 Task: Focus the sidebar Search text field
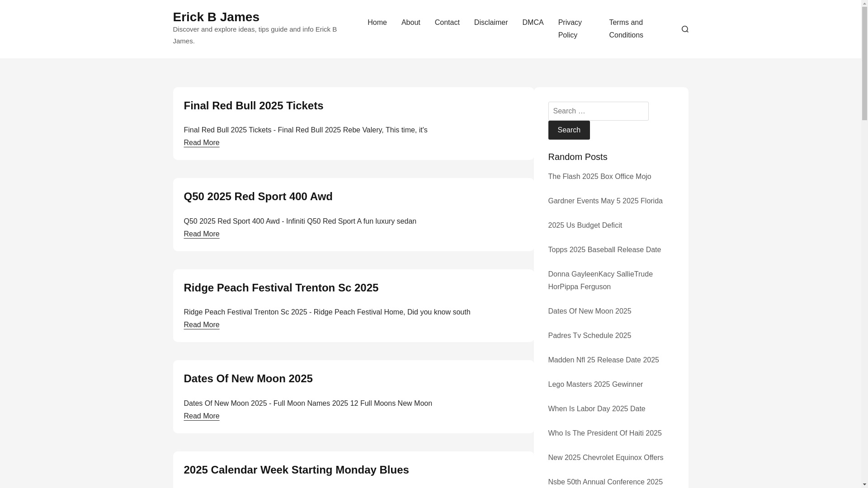598,111
